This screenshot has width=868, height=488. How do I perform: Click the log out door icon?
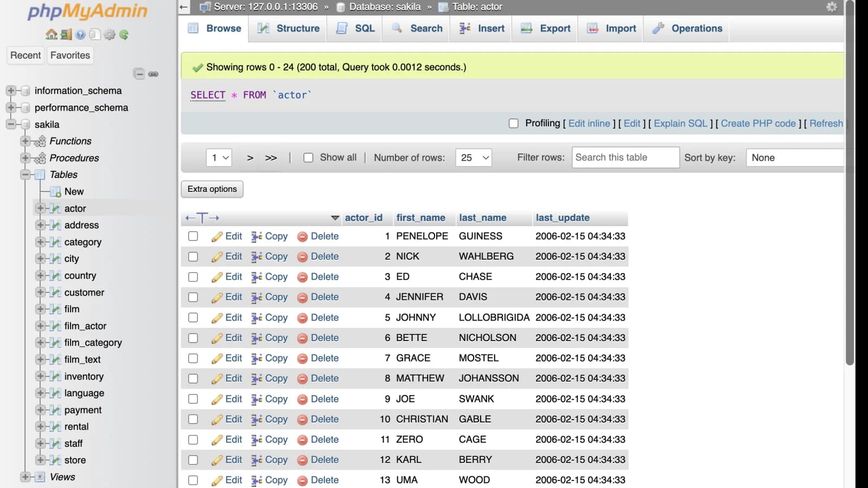[x=66, y=35]
